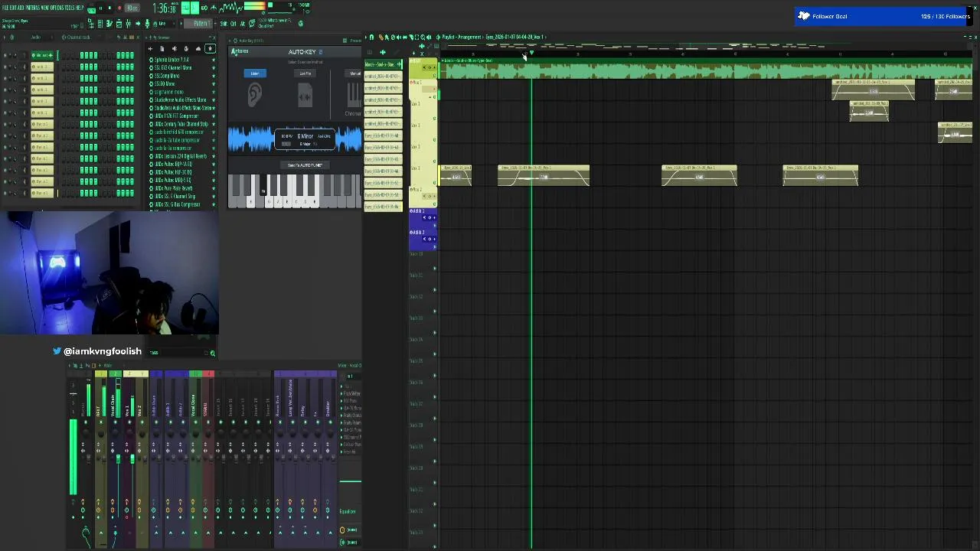Click the playhead marker on Playlist timeline
The width and height of the screenshot is (980, 551).
[x=531, y=53]
